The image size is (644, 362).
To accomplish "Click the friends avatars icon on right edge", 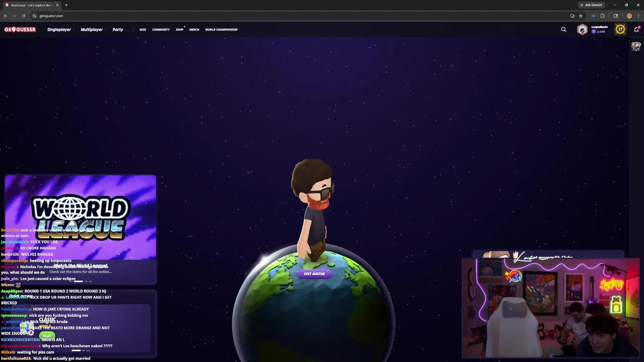I will 636,47.
